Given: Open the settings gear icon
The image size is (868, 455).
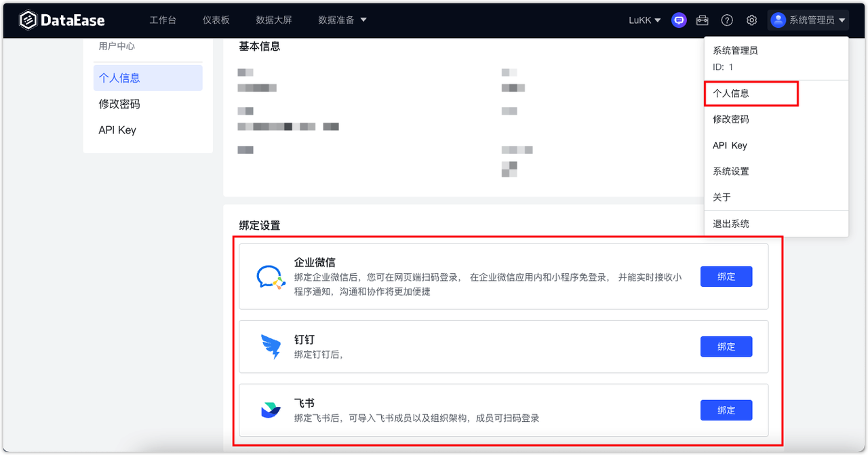Looking at the screenshot, I should (x=751, y=20).
